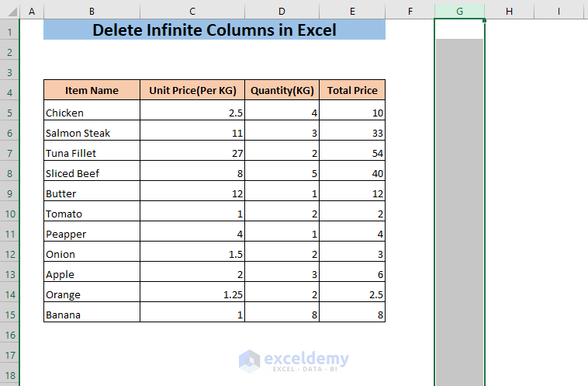This screenshot has width=588, height=386.
Task: Click the Quantity(KG) header cell
Action: click(282, 90)
